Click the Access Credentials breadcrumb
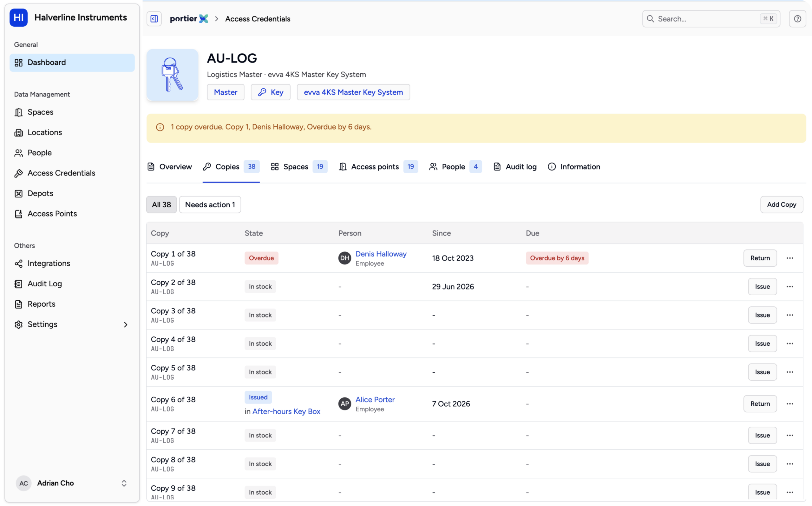 click(x=258, y=19)
